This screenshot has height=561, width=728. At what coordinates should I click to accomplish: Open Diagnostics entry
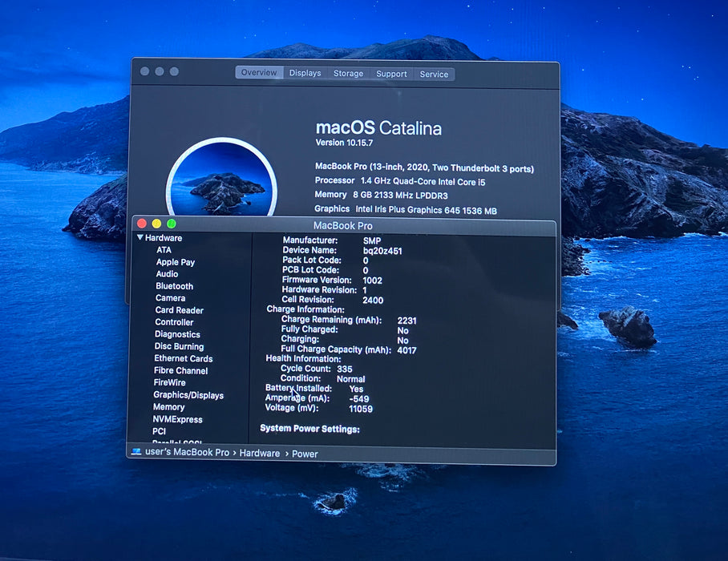[177, 334]
